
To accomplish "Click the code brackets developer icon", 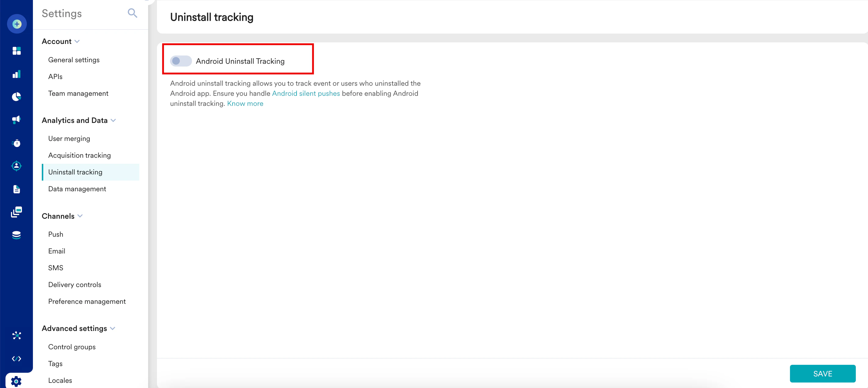I will pos(16,359).
